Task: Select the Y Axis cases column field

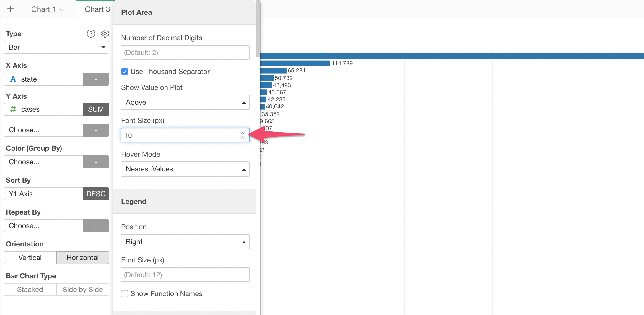Action: point(43,109)
